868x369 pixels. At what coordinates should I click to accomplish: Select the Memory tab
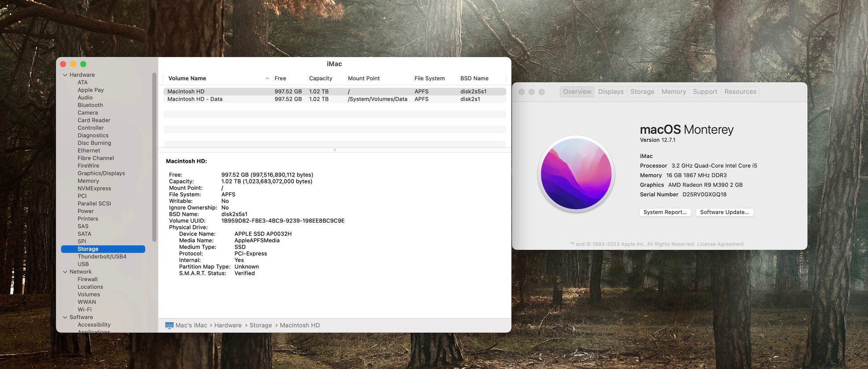(x=673, y=91)
